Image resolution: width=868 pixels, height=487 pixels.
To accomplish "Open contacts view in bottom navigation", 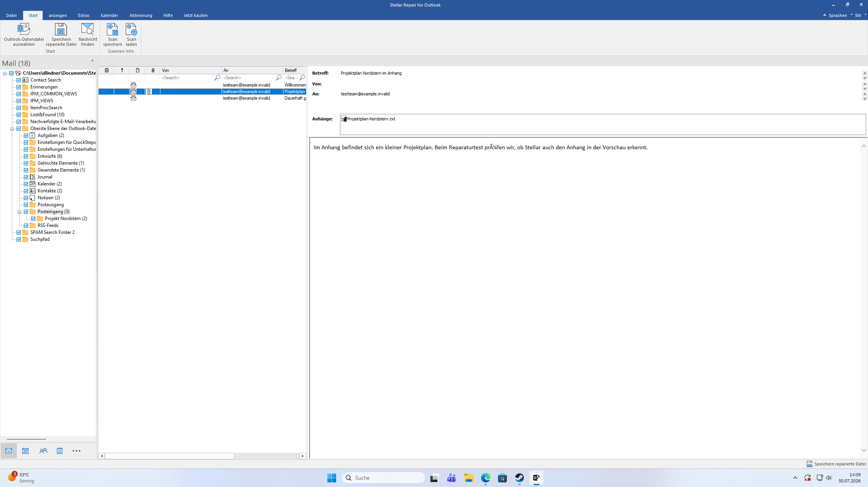I will point(43,451).
